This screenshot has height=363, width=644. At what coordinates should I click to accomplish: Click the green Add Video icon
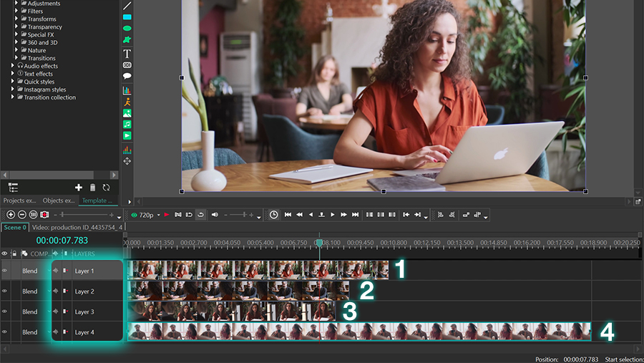click(127, 135)
